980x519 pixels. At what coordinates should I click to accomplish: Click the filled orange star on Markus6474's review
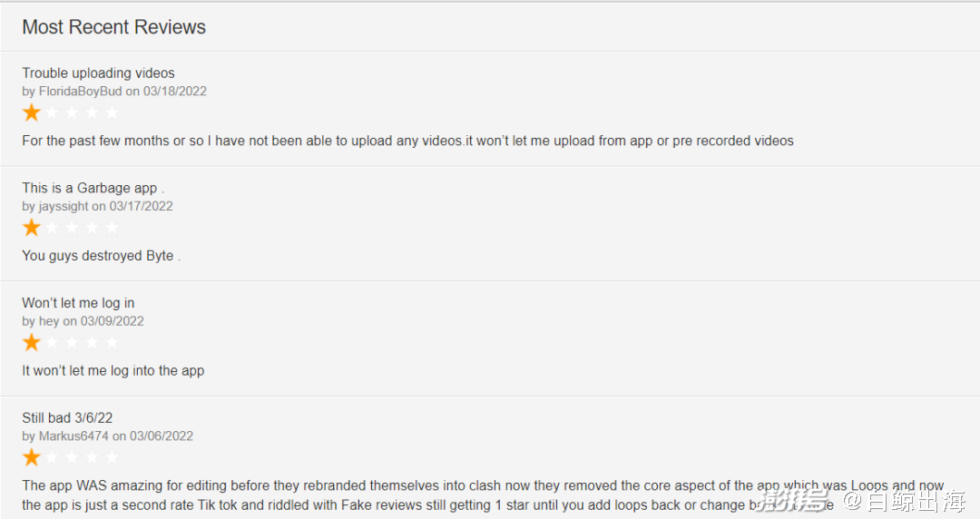31,457
